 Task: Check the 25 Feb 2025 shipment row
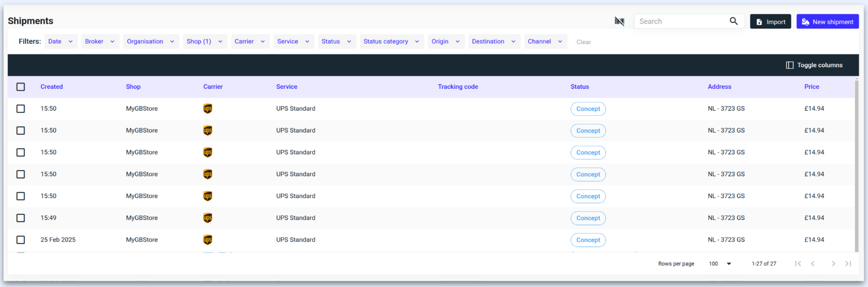click(x=20, y=240)
